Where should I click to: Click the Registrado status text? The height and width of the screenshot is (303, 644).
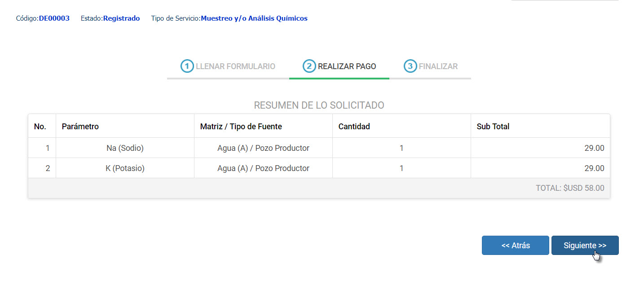click(x=121, y=18)
